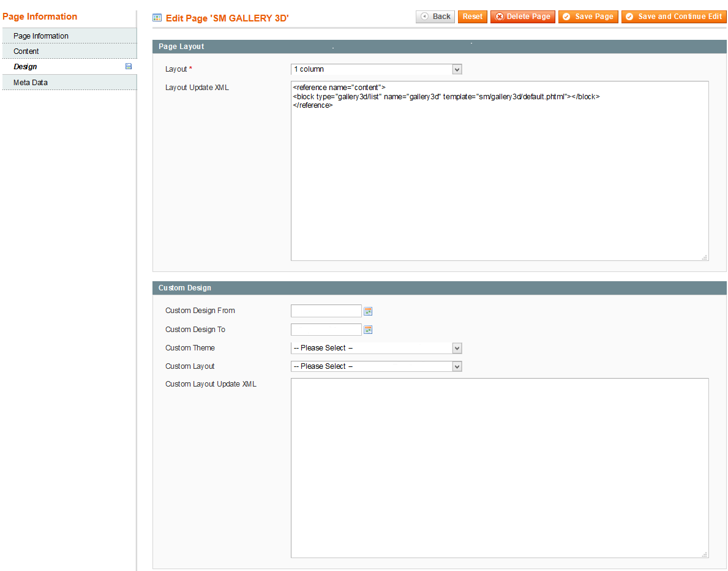Screen dimensions: 728x571
Task: Click resize handle of Custom Layout Update XML textarea
Action: point(705,554)
